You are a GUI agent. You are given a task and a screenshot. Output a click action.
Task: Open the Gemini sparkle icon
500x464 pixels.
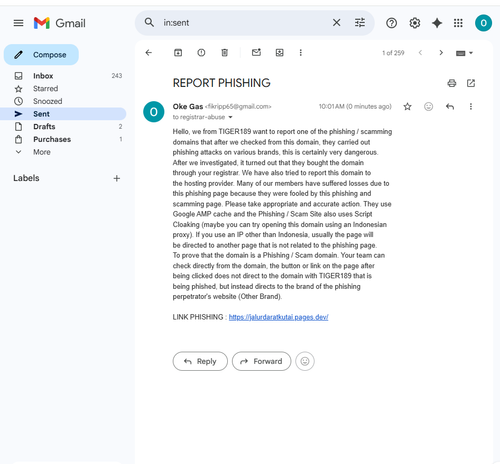437,23
